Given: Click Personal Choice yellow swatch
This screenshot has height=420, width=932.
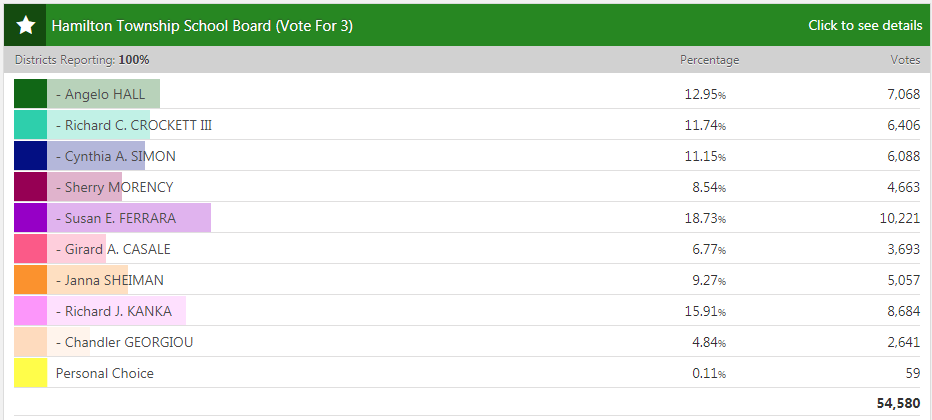Looking at the screenshot, I should pyautogui.click(x=30, y=373).
